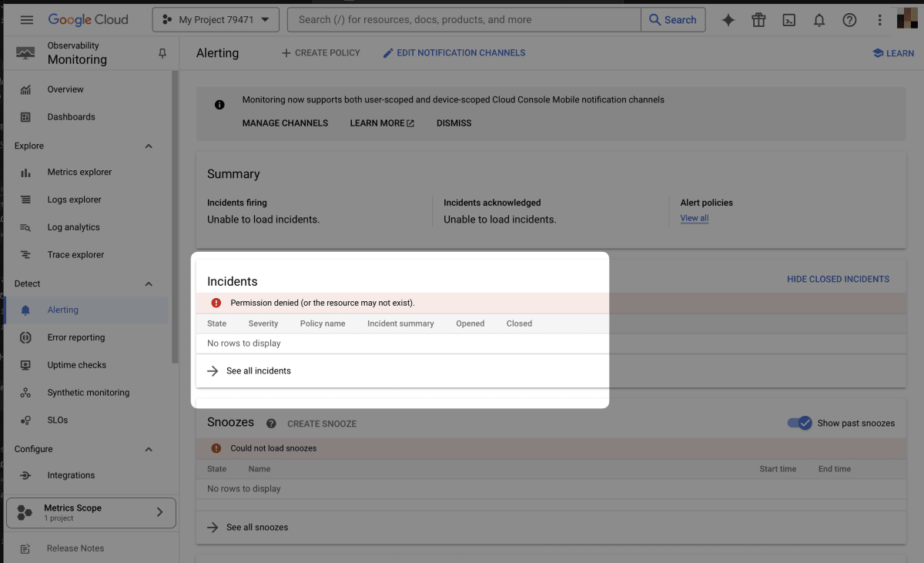Click the Logs explorer list icon
924x563 pixels.
tap(25, 199)
